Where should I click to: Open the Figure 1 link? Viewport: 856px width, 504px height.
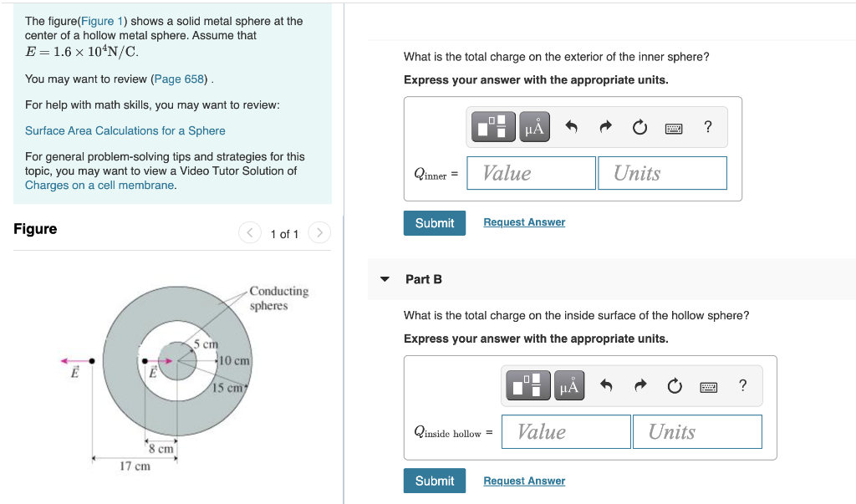103,21
